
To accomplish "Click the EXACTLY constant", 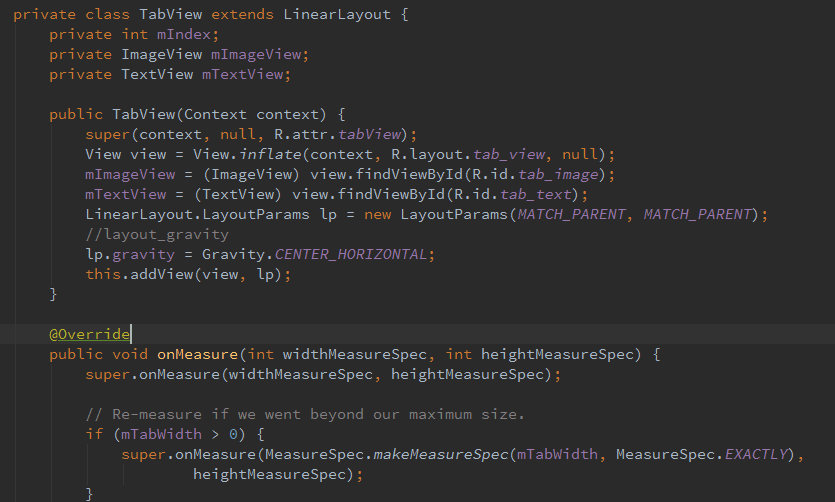I will [x=756, y=455].
